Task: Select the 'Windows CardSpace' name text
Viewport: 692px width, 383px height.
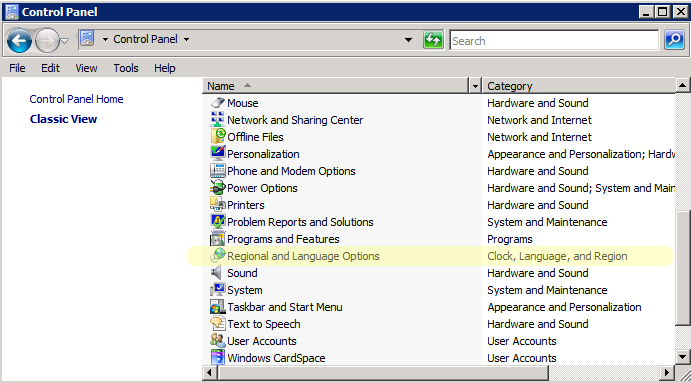Action: (276, 358)
